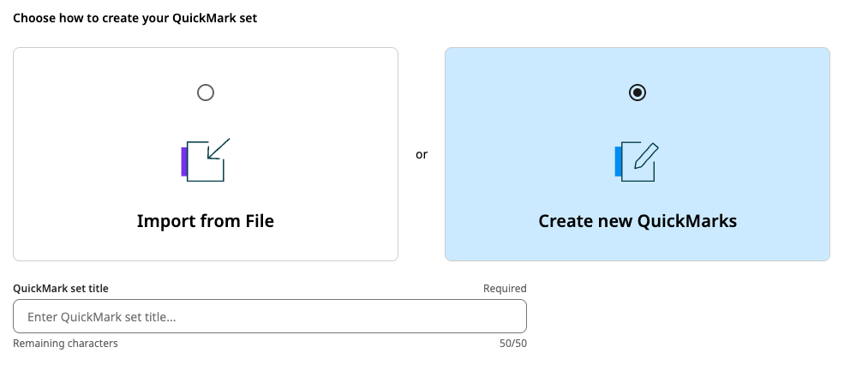
Task: Click the Import from File square icon
Action: click(206, 163)
